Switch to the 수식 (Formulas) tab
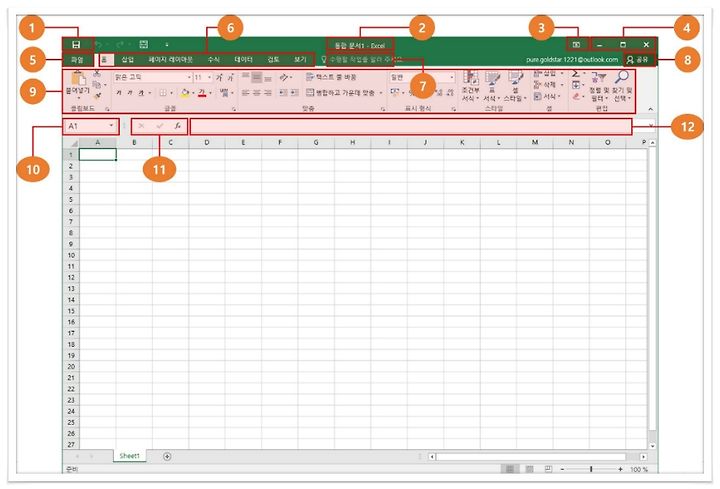Screen dimensions: 720x489 [x=214, y=60]
